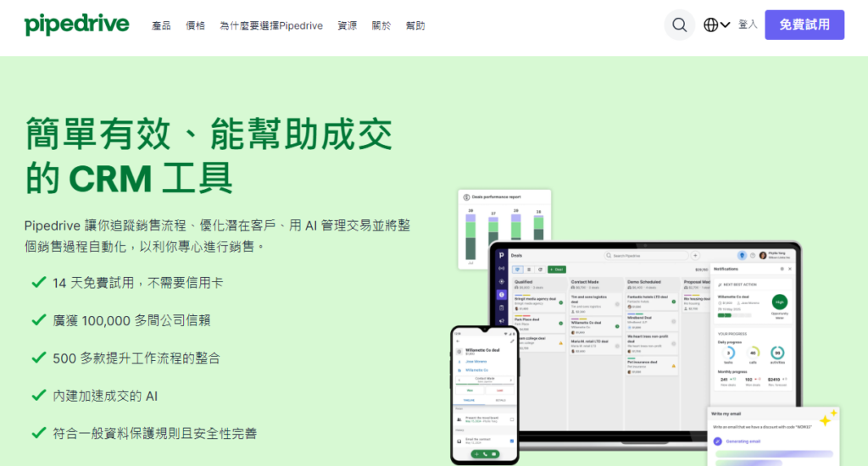
Task: Open the 關於 menu
Action: tap(381, 25)
